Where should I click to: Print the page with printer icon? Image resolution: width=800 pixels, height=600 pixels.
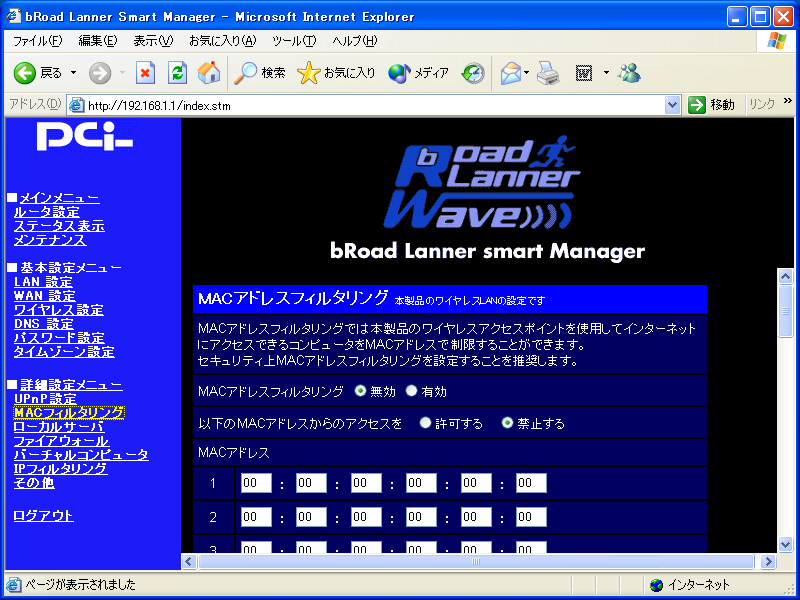pyautogui.click(x=548, y=73)
